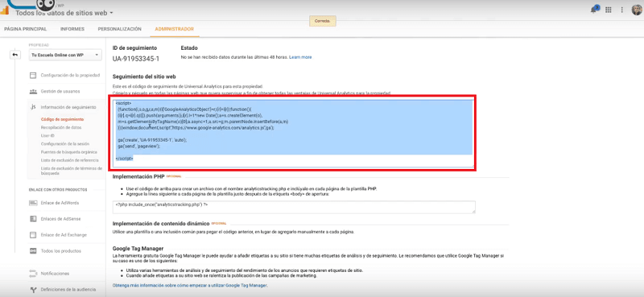The image size is (644, 297).
Task: Select Configuración de la sesión submenu item
Action: click(x=64, y=144)
